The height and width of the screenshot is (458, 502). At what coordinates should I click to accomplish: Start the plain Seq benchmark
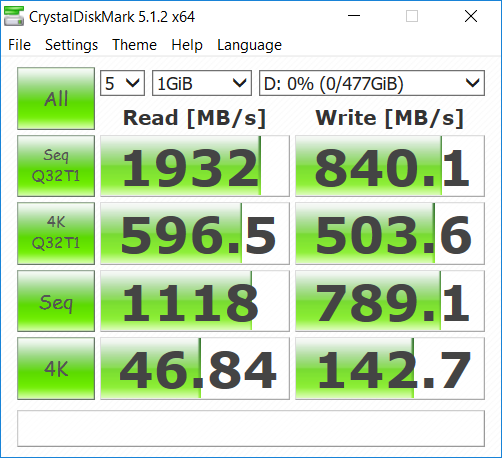click(56, 301)
